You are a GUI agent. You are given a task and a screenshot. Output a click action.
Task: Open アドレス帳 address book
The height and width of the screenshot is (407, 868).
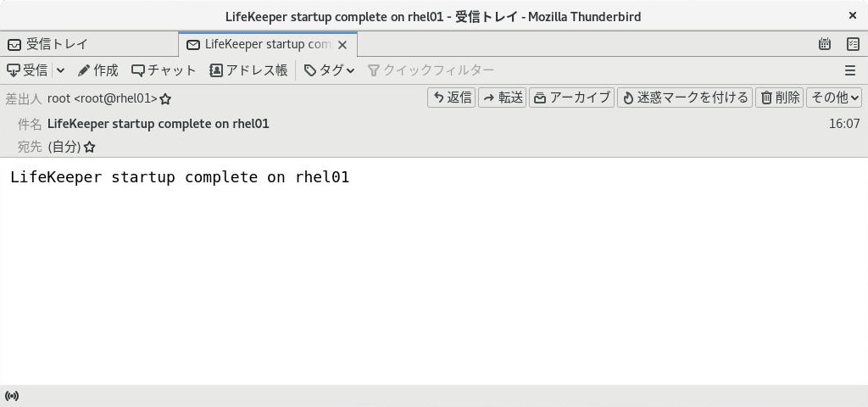[248, 70]
